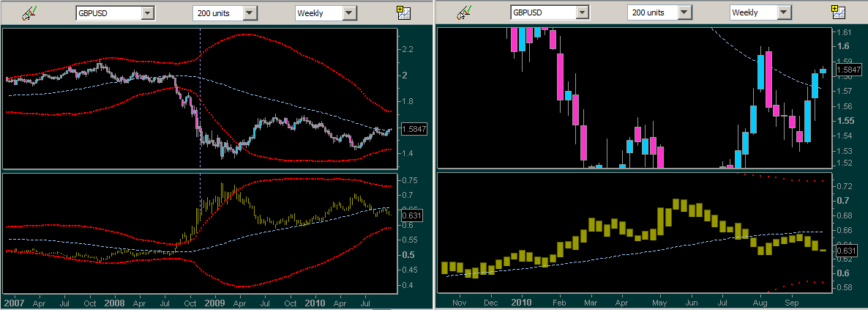
Task: Expand the 200 units dropdown in left panel
Action: pos(250,13)
